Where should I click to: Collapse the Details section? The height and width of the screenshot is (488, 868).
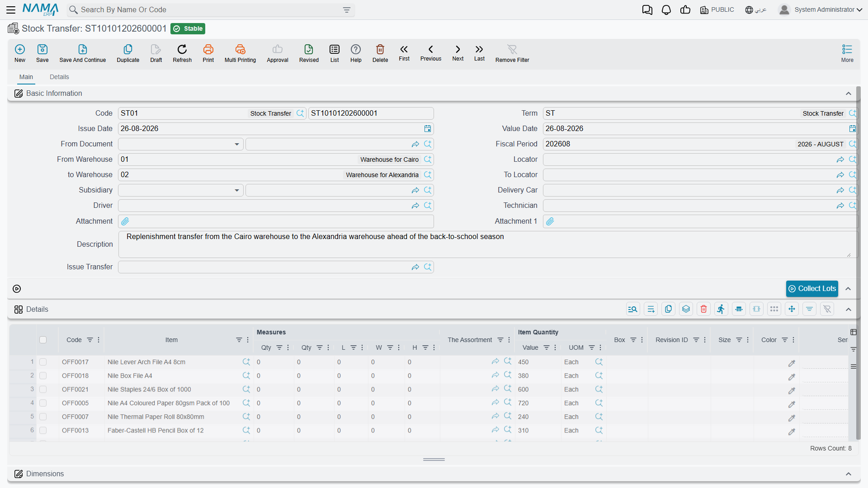(x=849, y=310)
